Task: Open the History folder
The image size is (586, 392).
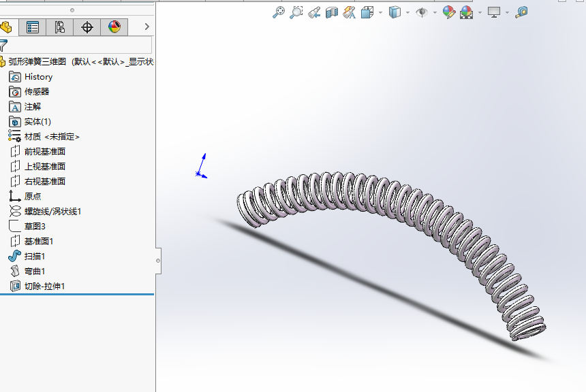Action: click(31, 77)
